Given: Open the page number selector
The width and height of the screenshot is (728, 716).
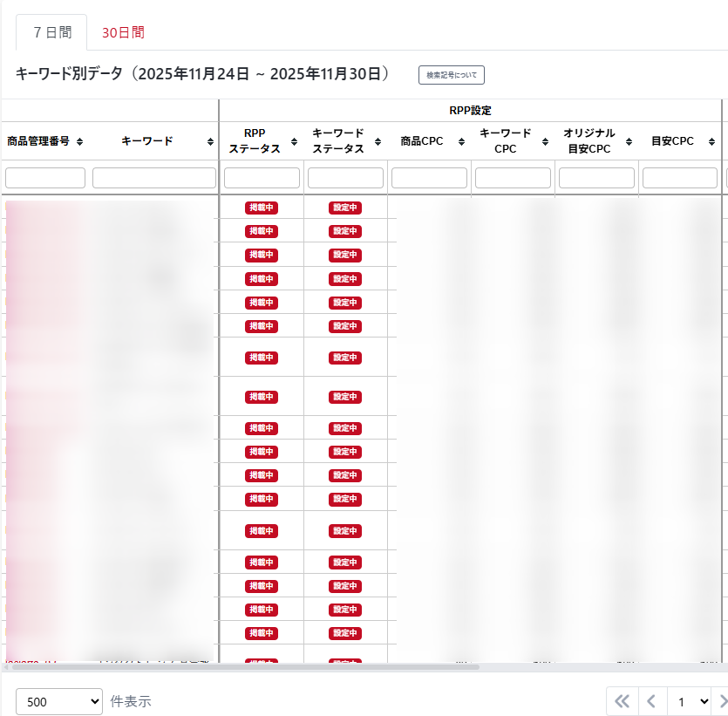Looking at the screenshot, I should (689, 701).
